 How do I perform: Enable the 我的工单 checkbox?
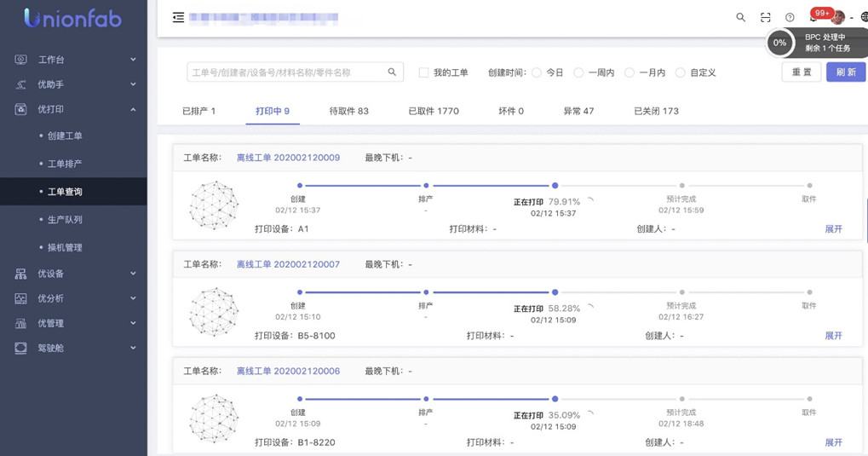point(423,72)
